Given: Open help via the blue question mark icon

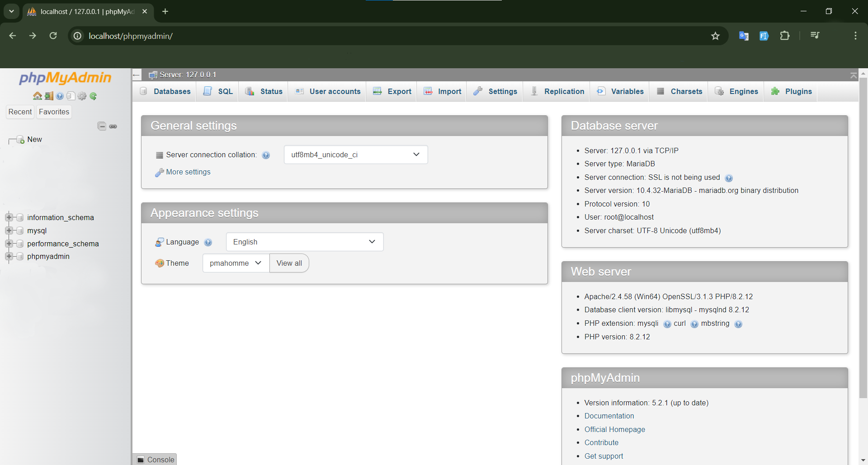Looking at the screenshot, I should pyautogui.click(x=59, y=96).
